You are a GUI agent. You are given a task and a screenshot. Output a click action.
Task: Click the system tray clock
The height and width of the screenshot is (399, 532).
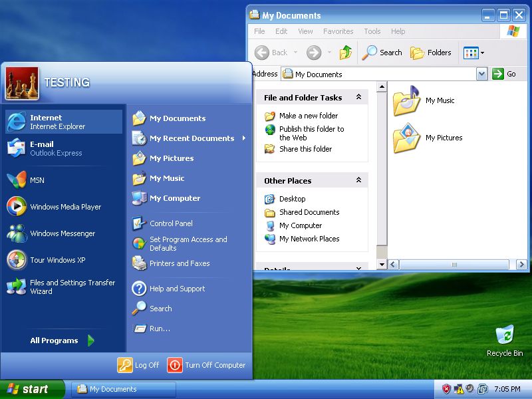507,389
